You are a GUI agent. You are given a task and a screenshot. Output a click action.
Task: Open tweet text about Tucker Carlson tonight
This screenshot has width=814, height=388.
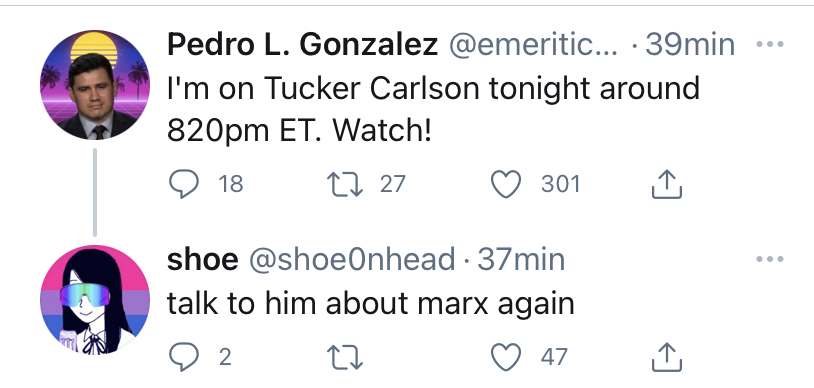tap(433, 110)
